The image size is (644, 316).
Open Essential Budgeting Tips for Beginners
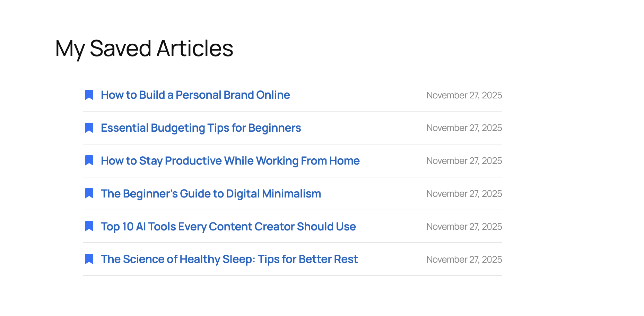point(200,128)
